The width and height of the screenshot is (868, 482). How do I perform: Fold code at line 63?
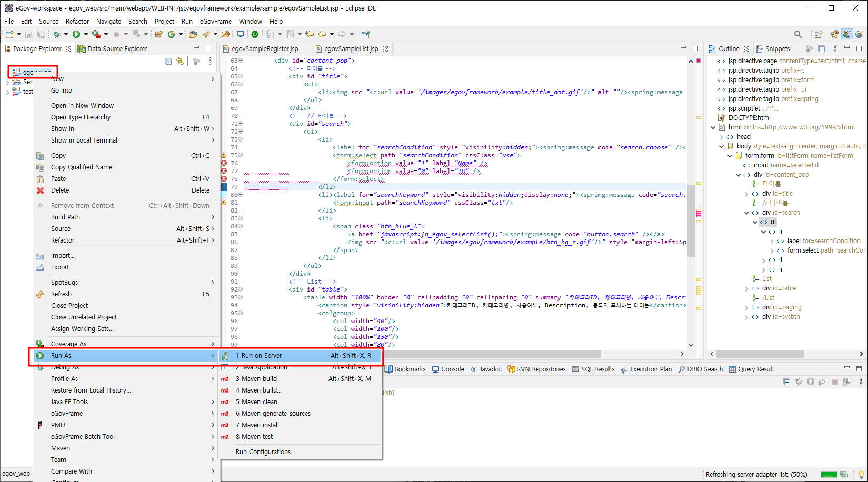[x=241, y=61]
